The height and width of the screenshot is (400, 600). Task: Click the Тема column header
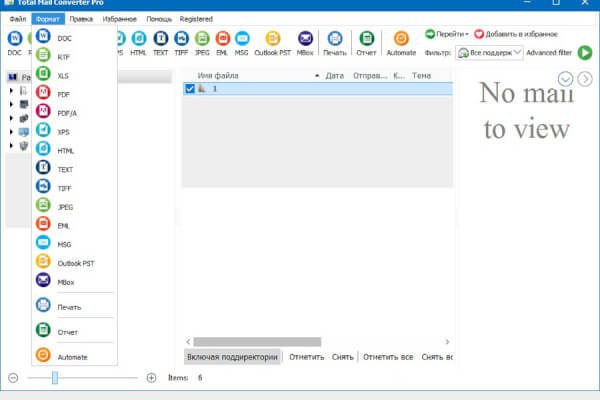coord(421,75)
